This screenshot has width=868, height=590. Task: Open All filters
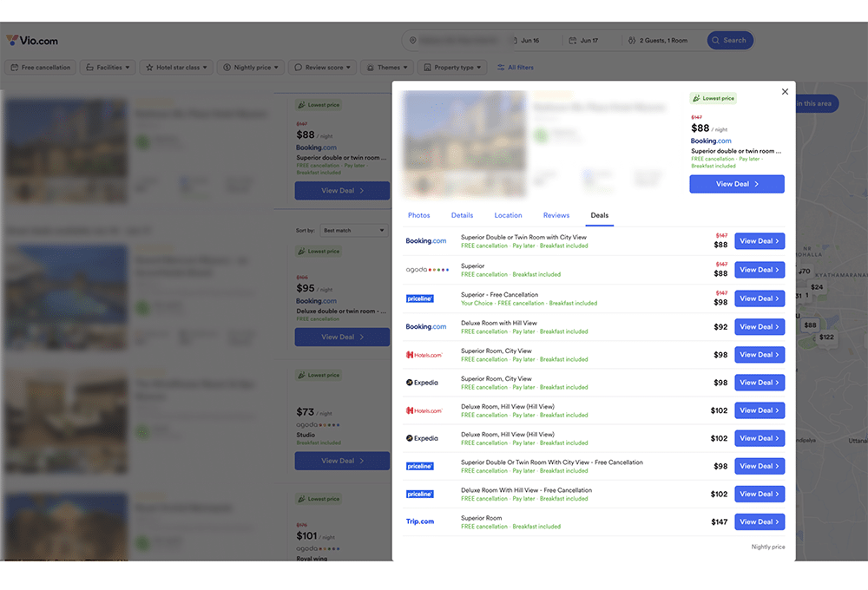click(x=516, y=68)
